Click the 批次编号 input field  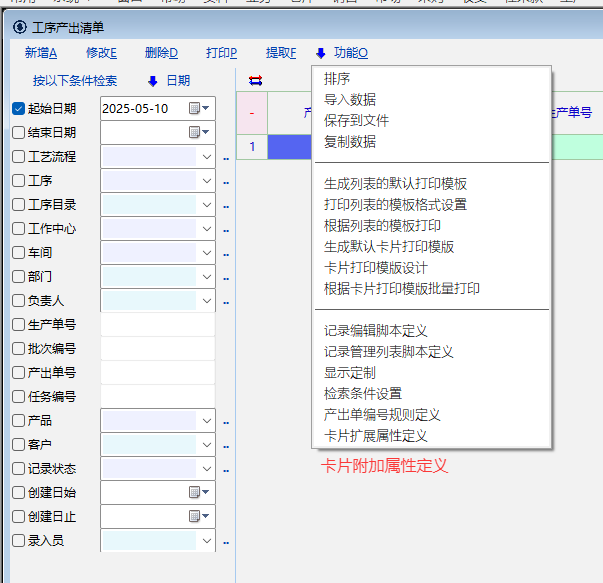157,348
